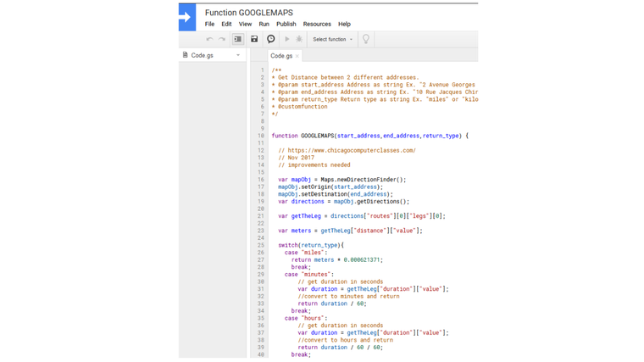Open the View menu

(x=245, y=24)
